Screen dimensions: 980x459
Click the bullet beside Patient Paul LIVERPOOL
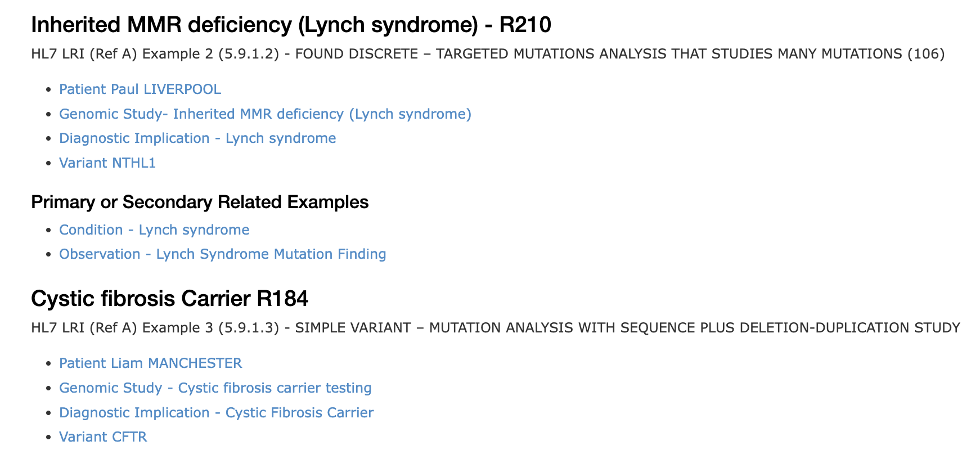[49, 89]
